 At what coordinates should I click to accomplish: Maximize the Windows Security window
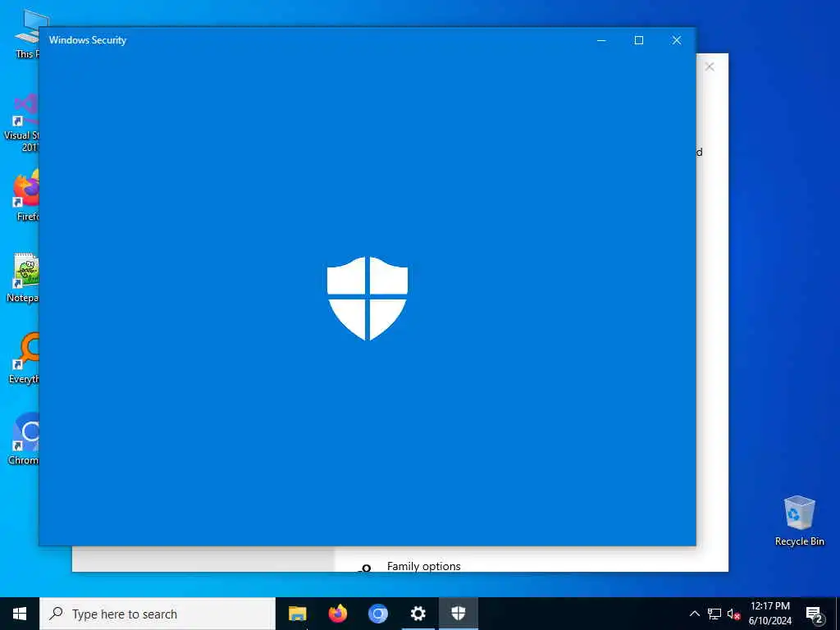point(639,40)
